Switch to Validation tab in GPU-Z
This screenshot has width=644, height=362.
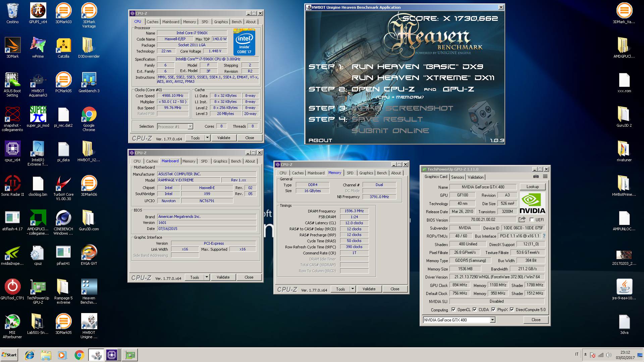tap(476, 177)
